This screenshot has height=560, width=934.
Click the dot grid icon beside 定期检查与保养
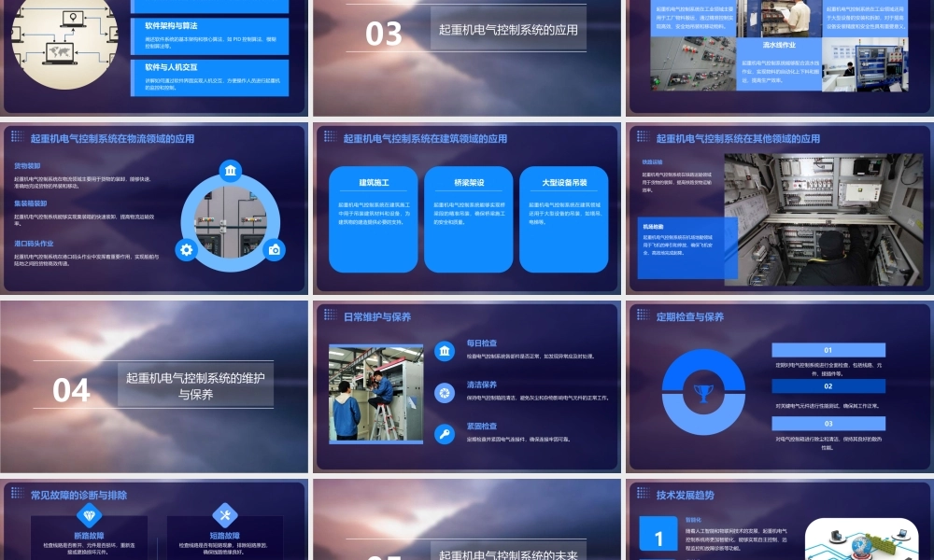(x=643, y=315)
